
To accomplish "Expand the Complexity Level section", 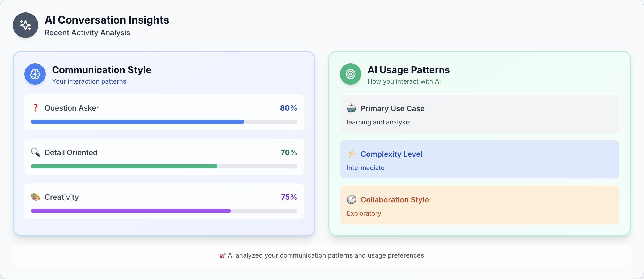I will coord(479,159).
